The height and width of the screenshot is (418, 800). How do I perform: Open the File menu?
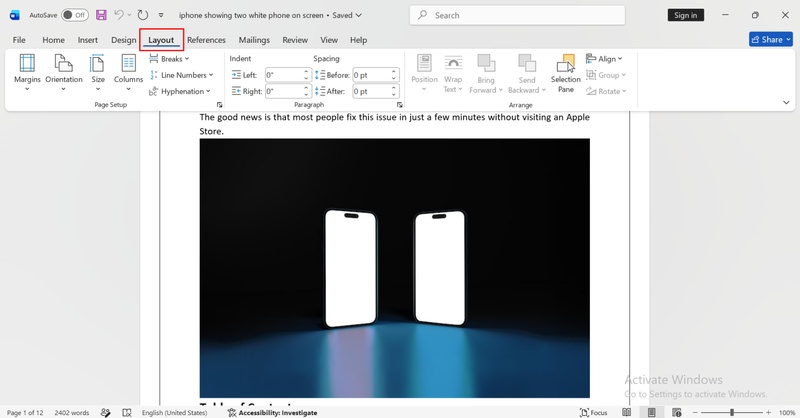(x=19, y=40)
